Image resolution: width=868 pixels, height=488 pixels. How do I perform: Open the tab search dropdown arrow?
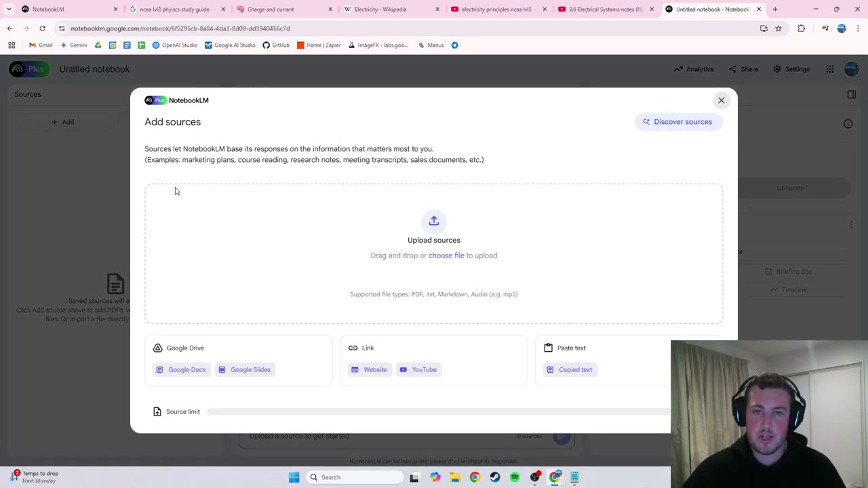coord(9,9)
